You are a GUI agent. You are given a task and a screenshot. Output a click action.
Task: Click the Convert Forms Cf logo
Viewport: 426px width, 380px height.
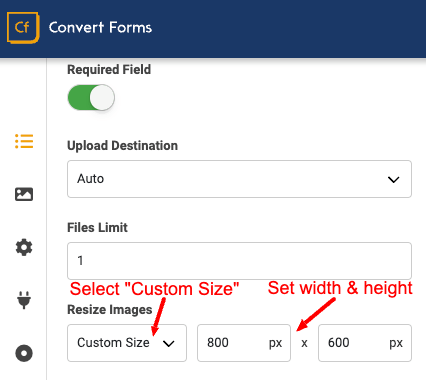23,28
